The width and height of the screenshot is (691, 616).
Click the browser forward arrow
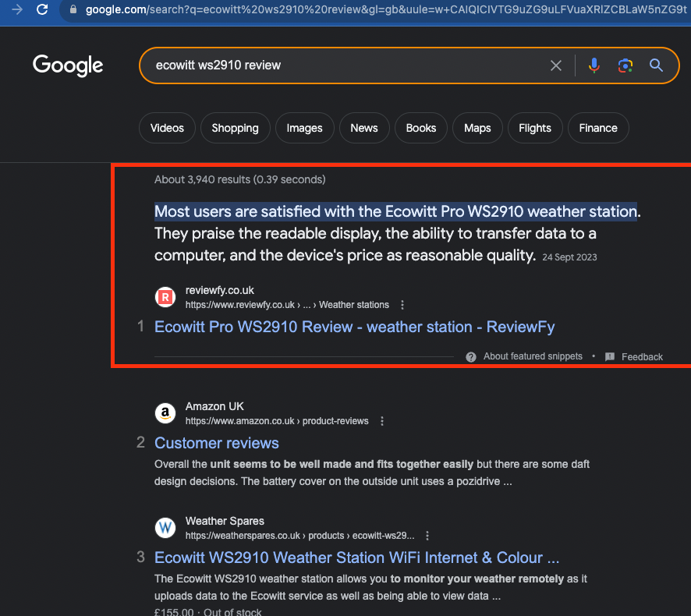(x=16, y=9)
